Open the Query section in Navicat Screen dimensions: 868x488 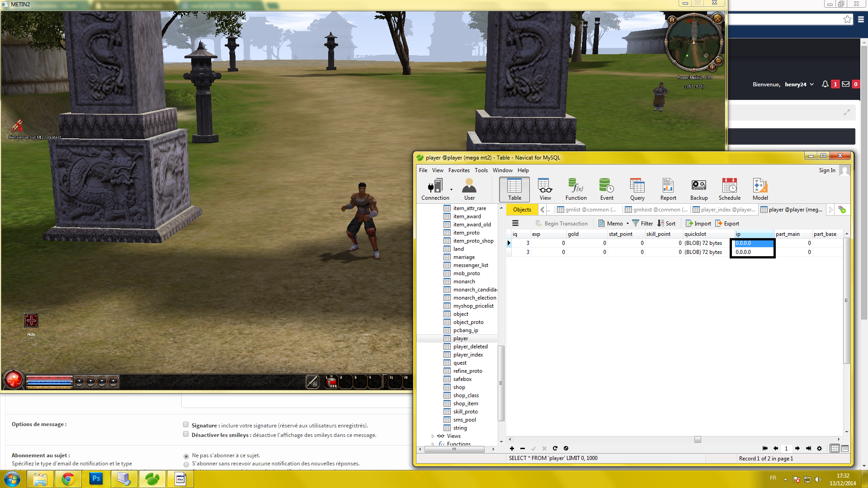pos(637,189)
